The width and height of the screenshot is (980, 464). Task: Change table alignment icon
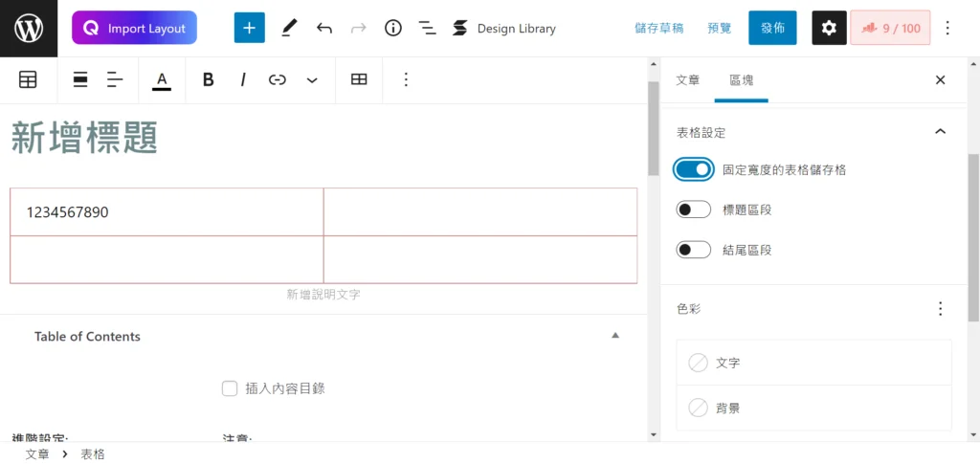80,80
